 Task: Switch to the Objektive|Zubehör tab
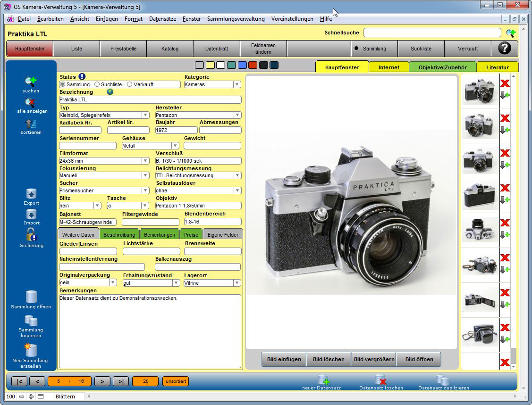point(442,67)
